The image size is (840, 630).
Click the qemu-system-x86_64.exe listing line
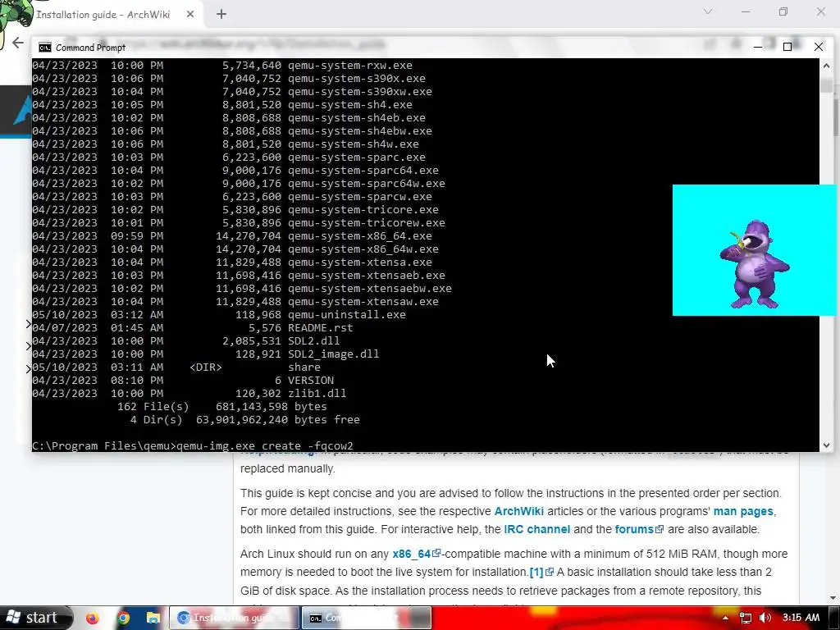232,236
